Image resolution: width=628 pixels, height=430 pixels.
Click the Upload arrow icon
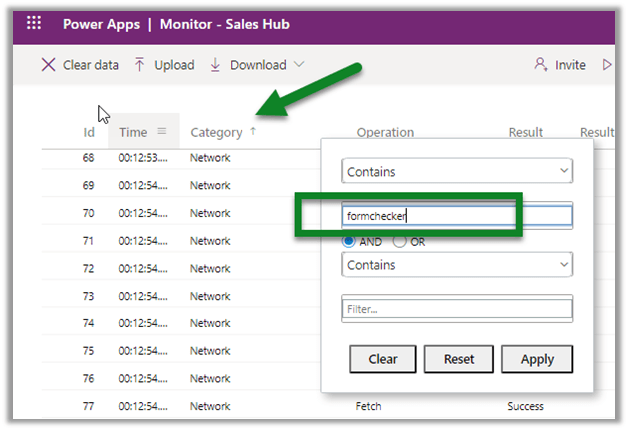coord(140,65)
